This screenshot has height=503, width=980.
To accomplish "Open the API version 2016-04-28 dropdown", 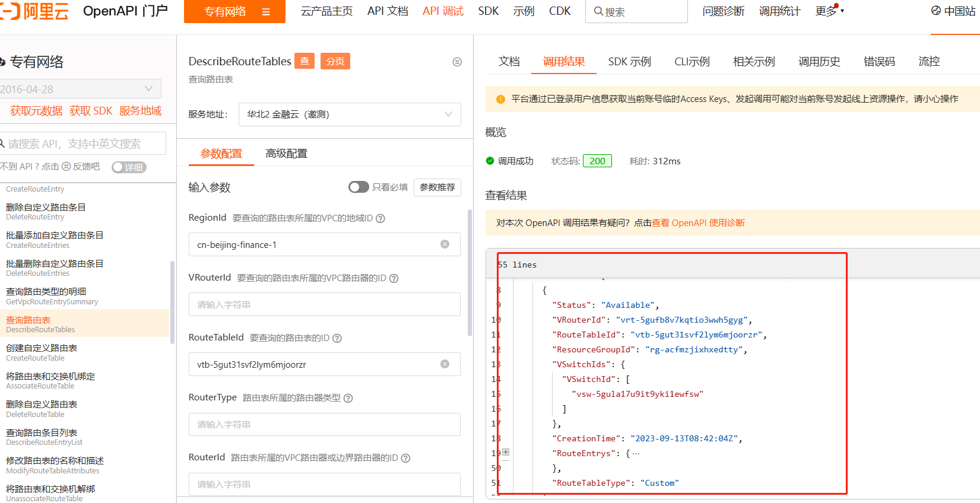I will point(80,89).
